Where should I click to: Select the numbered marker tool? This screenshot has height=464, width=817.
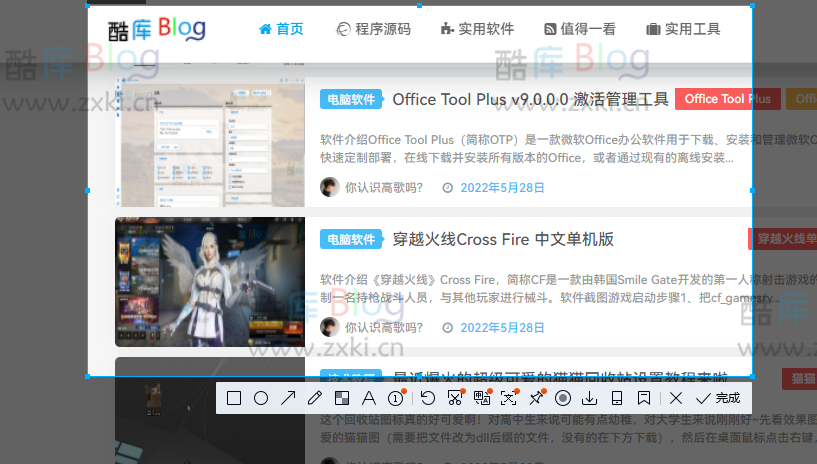pyautogui.click(x=396, y=398)
